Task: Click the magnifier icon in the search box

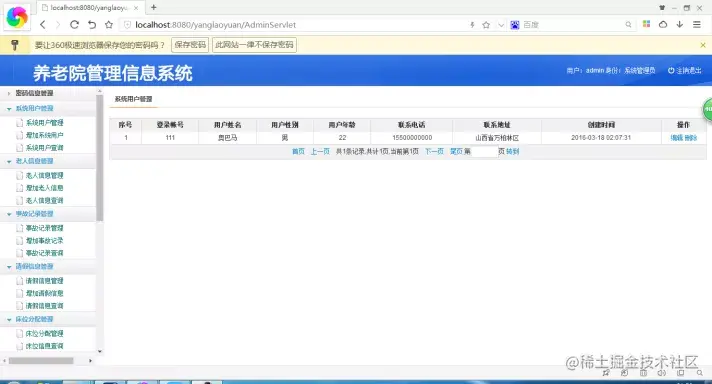Action: coord(628,25)
